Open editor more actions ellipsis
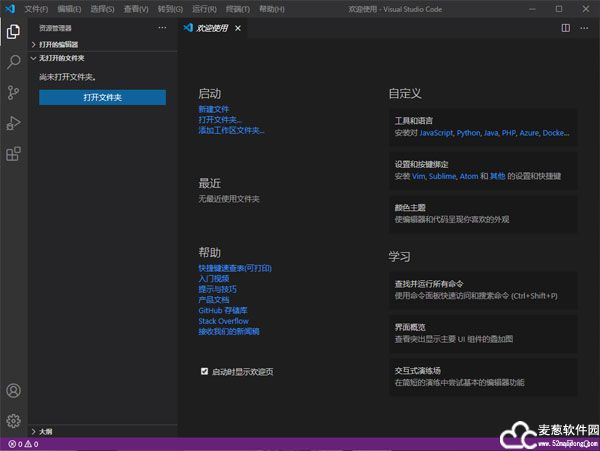This screenshot has height=451, width=600. click(584, 28)
